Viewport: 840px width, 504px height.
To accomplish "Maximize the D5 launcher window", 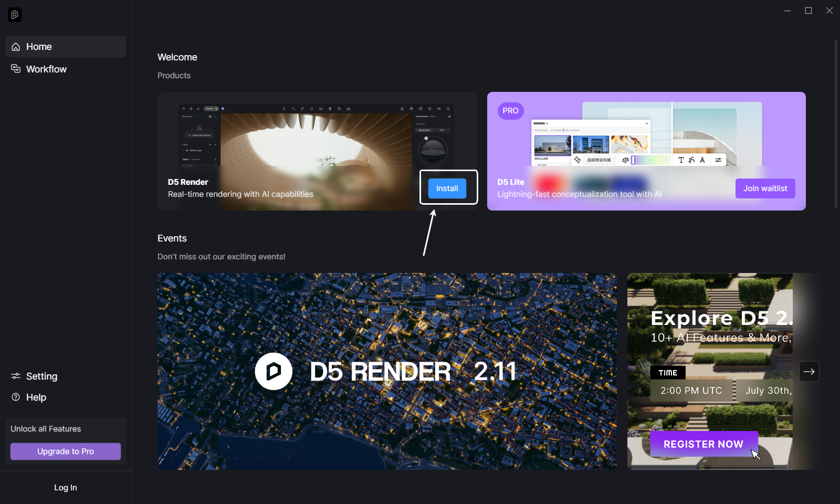I will click(x=808, y=10).
